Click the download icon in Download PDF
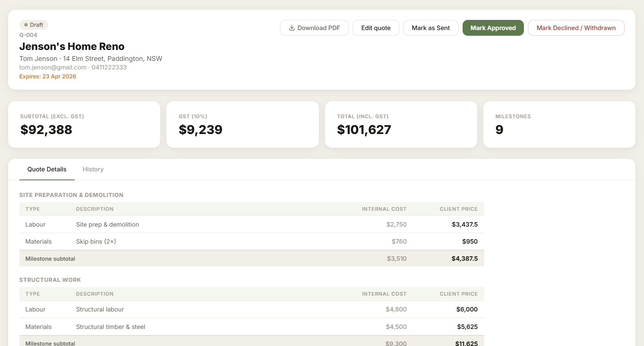 (x=291, y=28)
